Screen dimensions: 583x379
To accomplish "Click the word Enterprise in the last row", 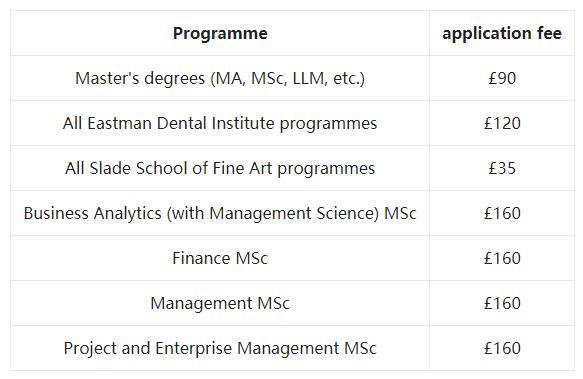I will 193,349.
